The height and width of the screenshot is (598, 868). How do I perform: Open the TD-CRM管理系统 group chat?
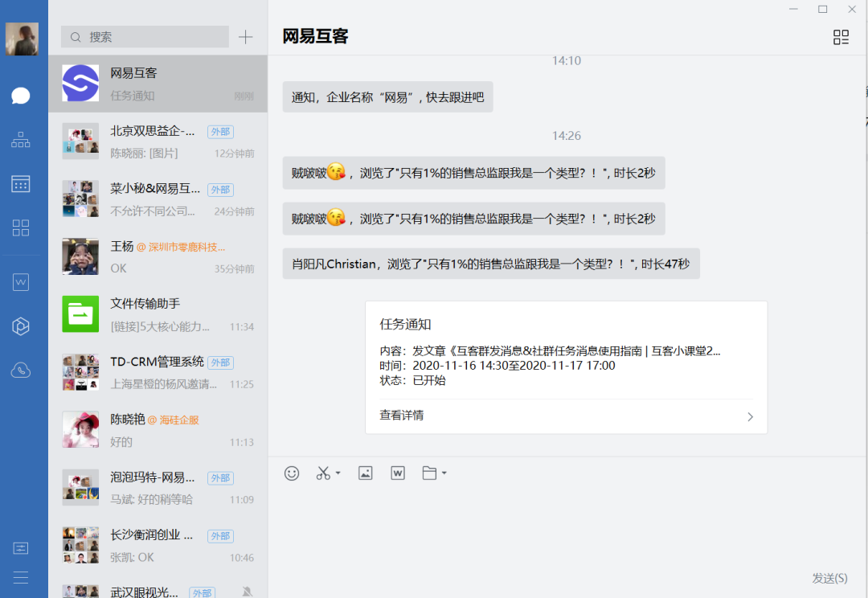click(x=158, y=372)
